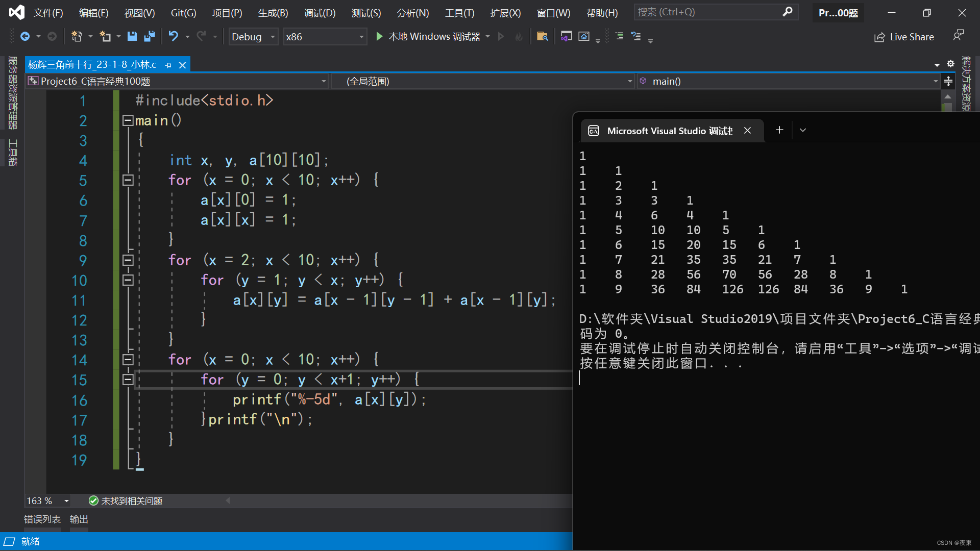Collapse the main() function outline box
The width and height of the screenshot is (980, 551).
pos(128,120)
